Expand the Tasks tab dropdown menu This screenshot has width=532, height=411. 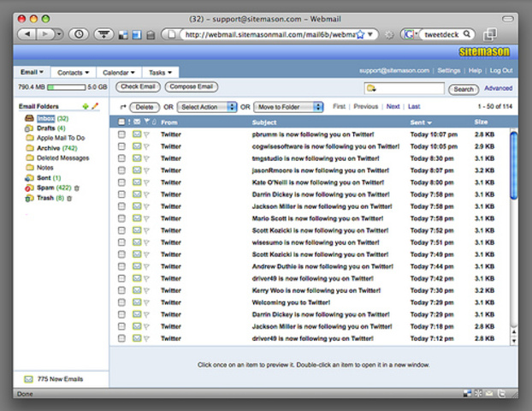coord(169,73)
